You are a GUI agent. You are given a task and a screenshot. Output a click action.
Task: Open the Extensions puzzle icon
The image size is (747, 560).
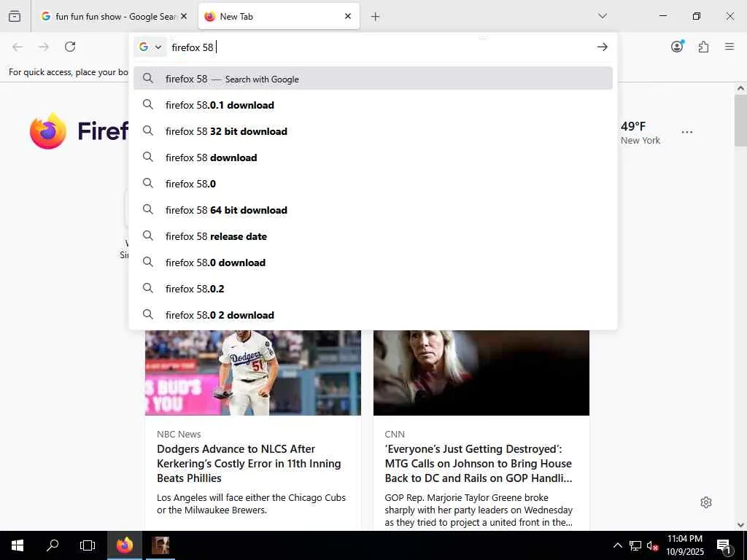click(703, 47)
